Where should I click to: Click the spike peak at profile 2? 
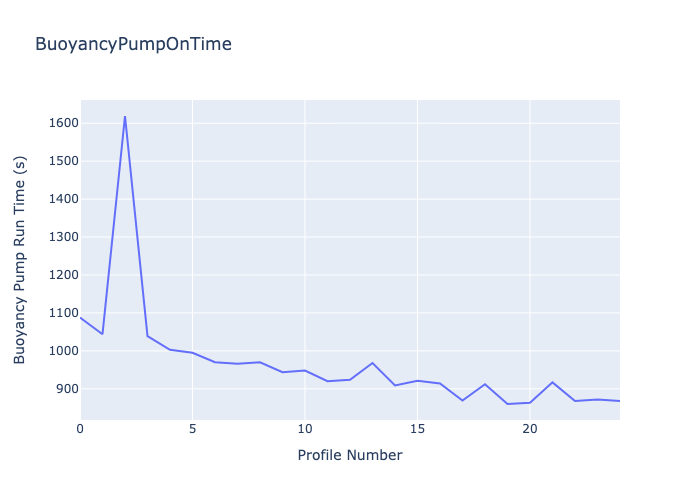tap(125, 116)
